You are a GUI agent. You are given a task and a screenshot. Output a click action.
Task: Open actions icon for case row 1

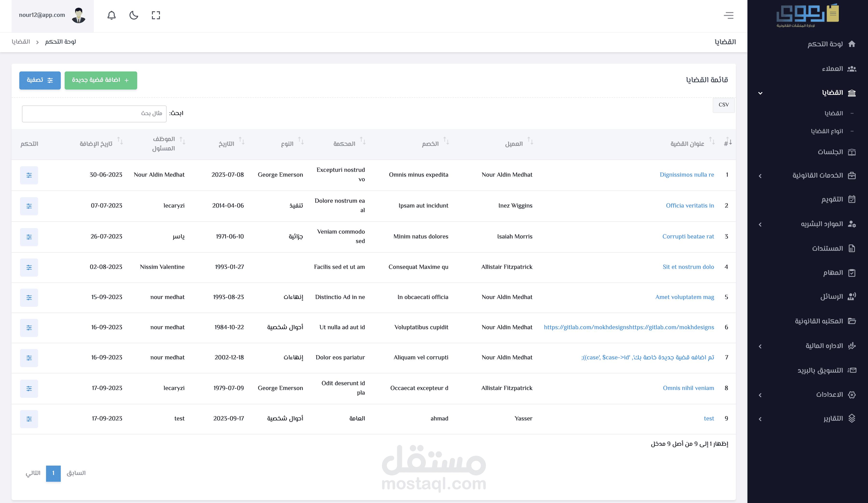29,175
